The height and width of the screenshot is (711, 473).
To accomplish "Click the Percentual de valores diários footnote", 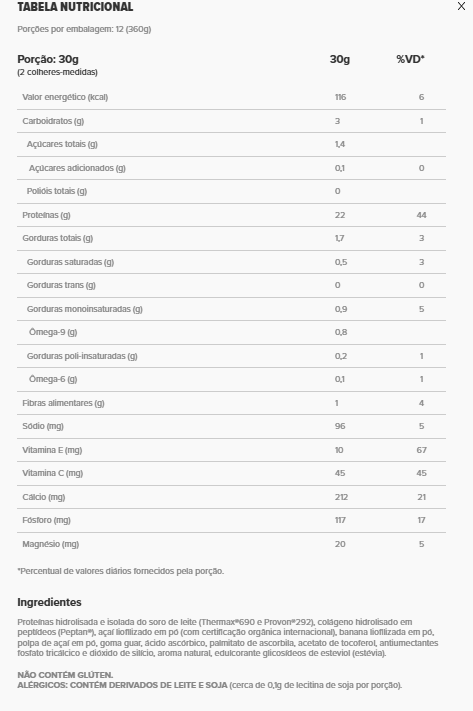I will pos(121,571).
